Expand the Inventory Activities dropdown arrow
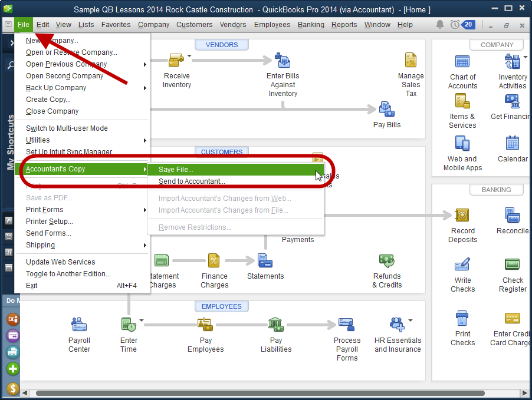Image resolution: width=532 pixels, height=400 pixels. point(525,57)
